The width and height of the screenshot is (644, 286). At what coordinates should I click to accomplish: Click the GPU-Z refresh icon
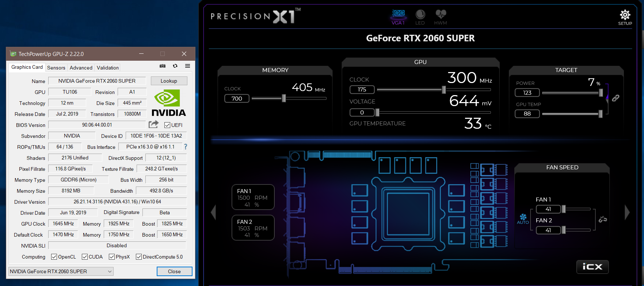click(x=175, y=66)
